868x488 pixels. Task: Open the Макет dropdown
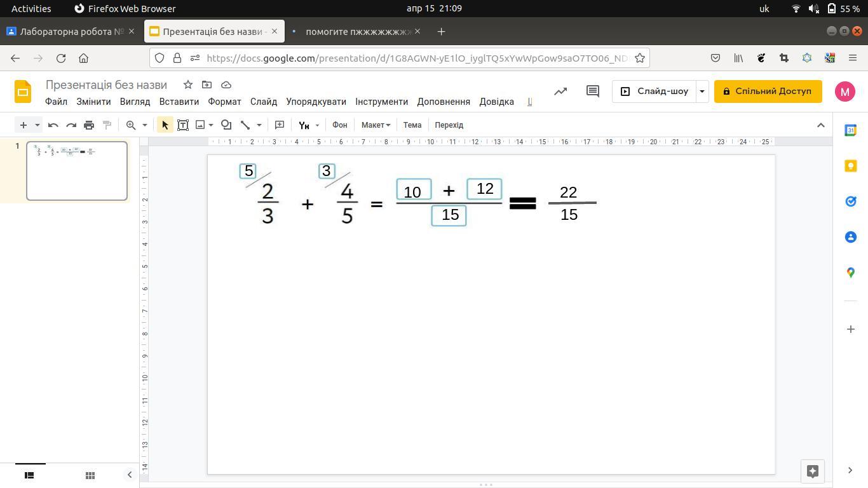click(376, 125)
